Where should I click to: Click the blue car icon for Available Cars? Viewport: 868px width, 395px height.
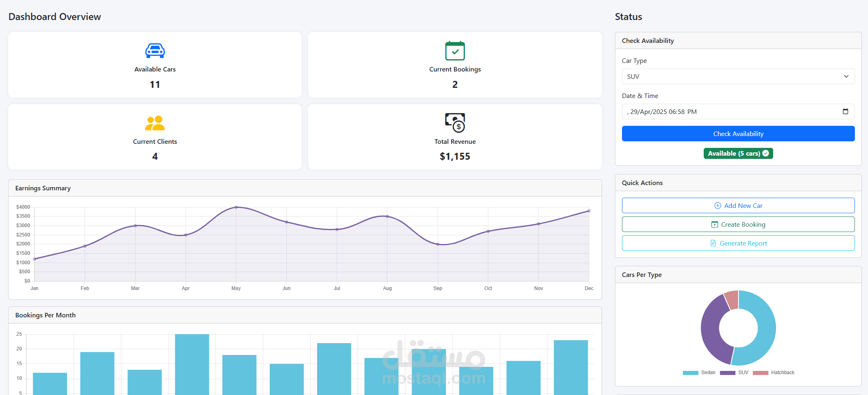[155, 51]
